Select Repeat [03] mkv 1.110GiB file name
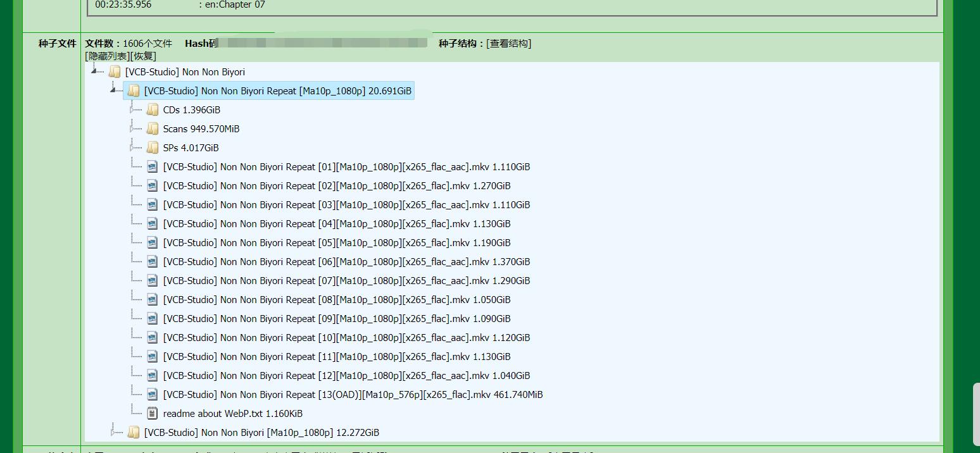The image size is (980, 453). click(346, 205)
